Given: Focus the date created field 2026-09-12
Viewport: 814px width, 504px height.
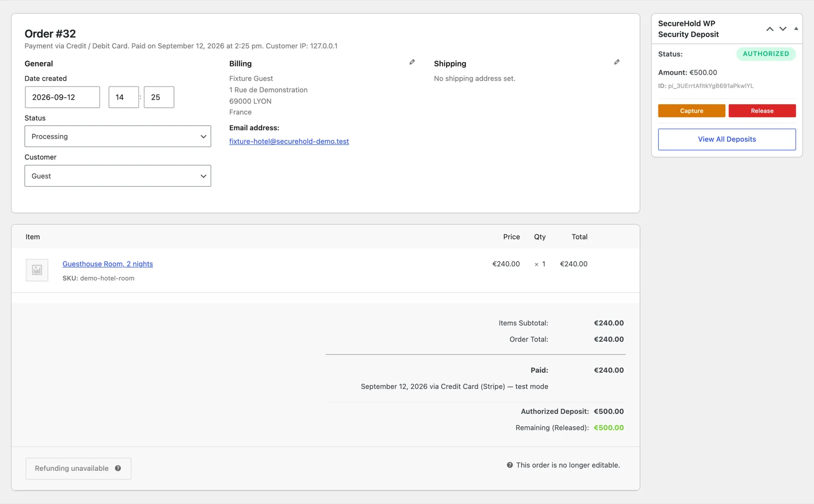Looking at the screenshot, I should pos(62,97).
